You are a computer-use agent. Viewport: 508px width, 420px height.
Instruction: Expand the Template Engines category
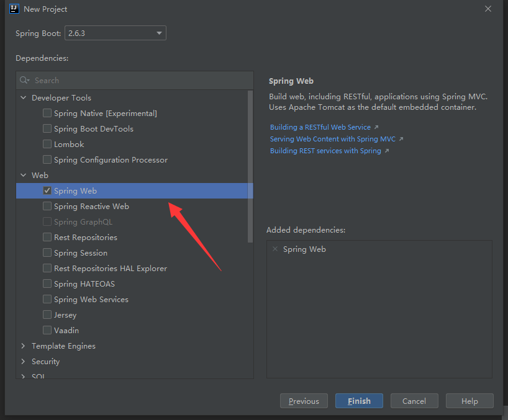pyautogui.click(x=24, y=346)
